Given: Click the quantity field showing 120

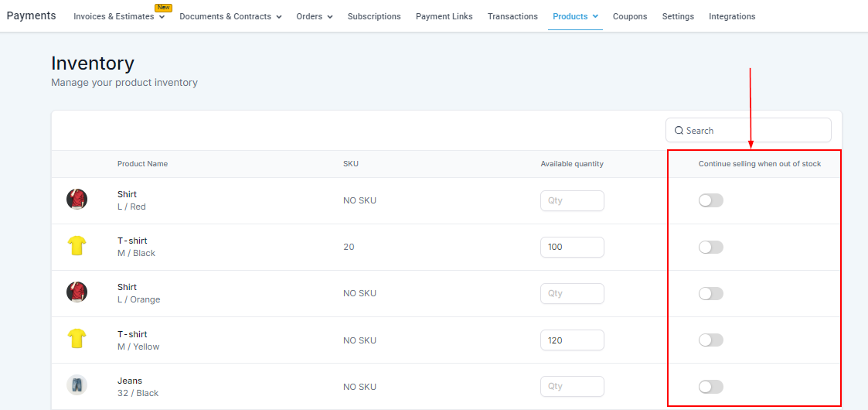Looking at the screenshot, I should (x=572, y=340).
